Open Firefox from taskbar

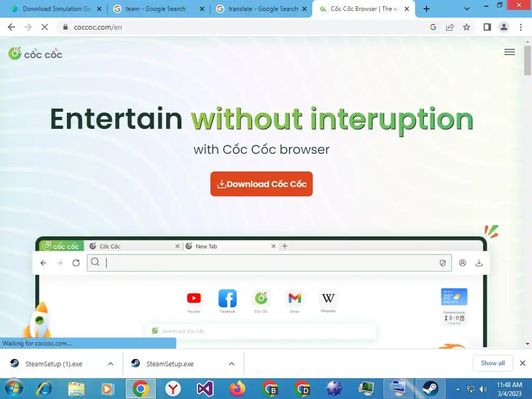237,389
